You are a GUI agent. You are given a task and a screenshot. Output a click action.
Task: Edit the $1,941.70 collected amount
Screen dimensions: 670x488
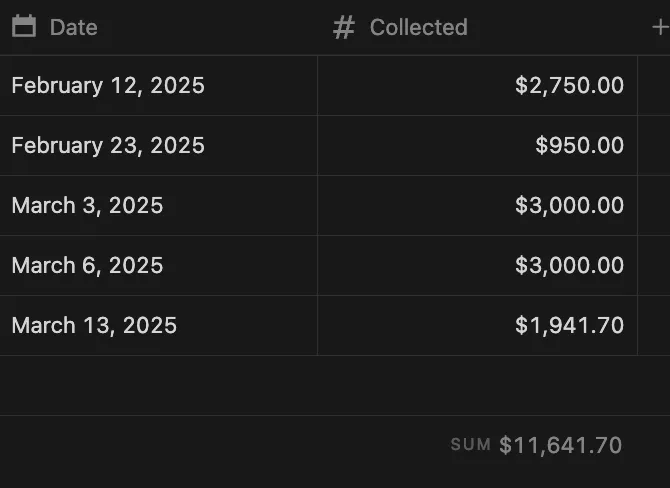[477, 325]
